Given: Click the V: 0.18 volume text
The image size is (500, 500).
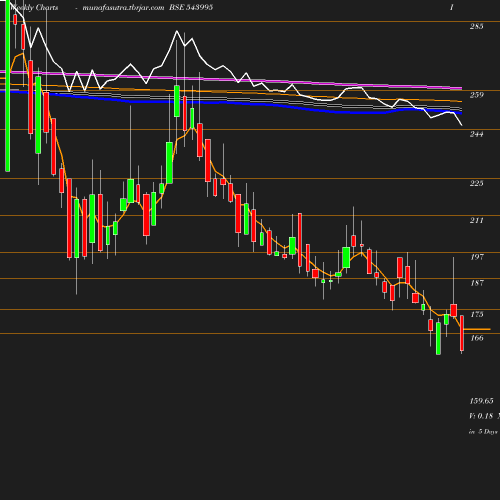Looking at the screenshot, I should pos(481,416).
